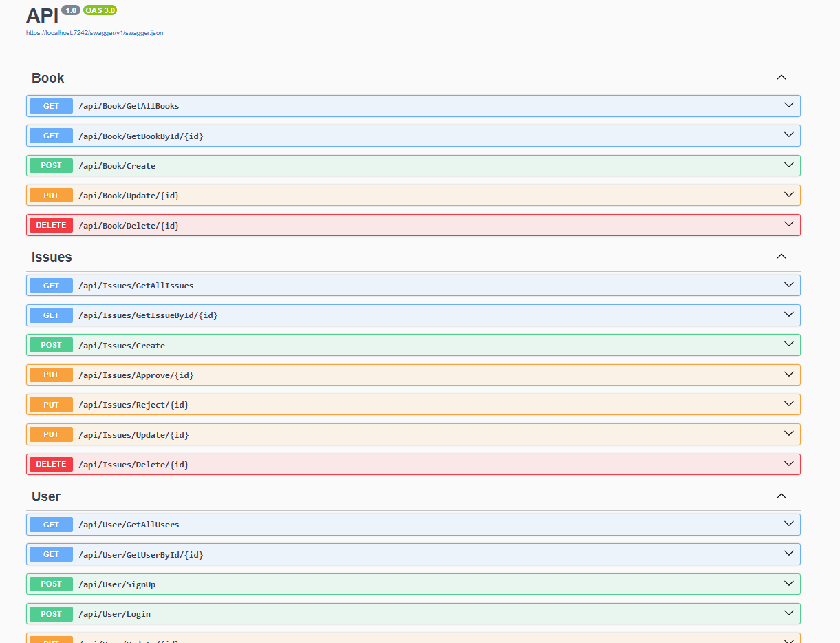Viewport: 840px width, 643px height.
Task: Click the OAS 3.0 version badge
Action: pyautogui.click(x=100, y=10)
